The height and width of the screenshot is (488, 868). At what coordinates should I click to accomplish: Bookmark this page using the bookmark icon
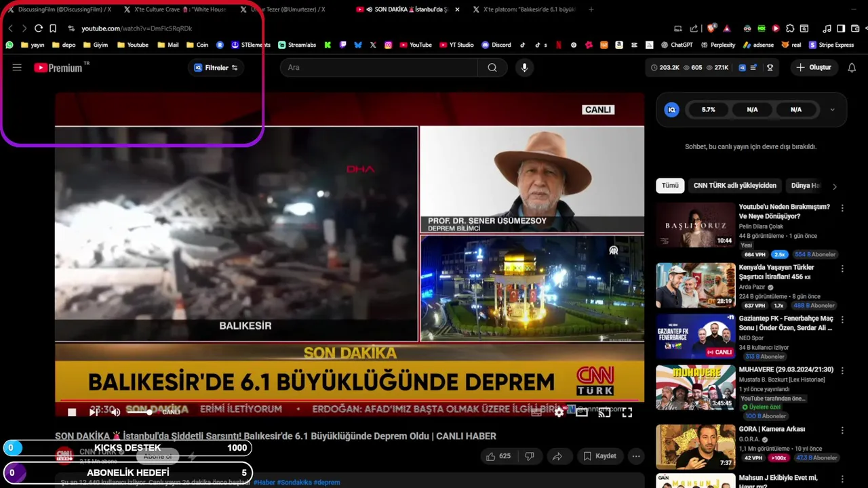pos(53,28)
